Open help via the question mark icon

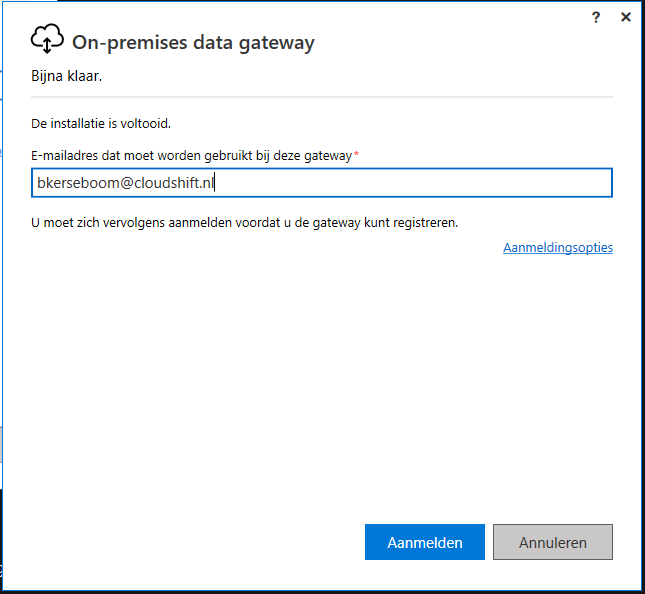[596, 17]
